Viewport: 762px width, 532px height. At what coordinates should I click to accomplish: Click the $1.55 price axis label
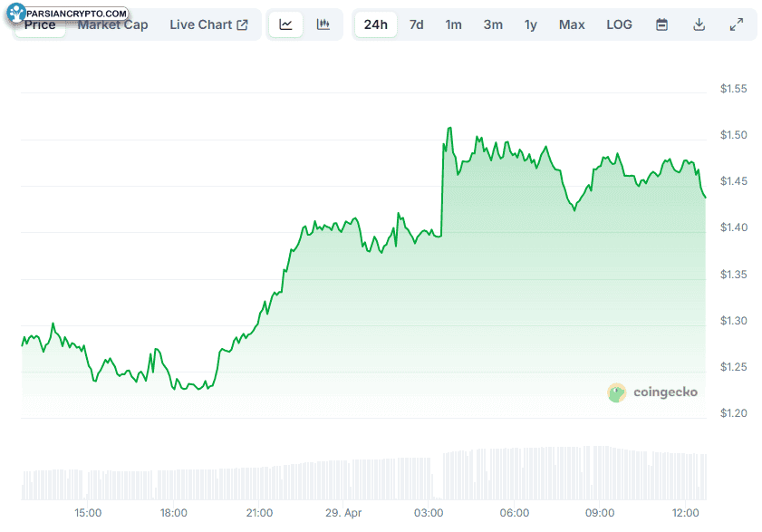click(x=733, y=89)
